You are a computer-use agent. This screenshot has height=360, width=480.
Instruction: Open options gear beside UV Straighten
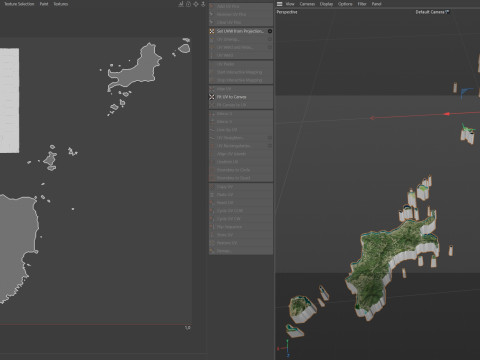tap(270, 138)
